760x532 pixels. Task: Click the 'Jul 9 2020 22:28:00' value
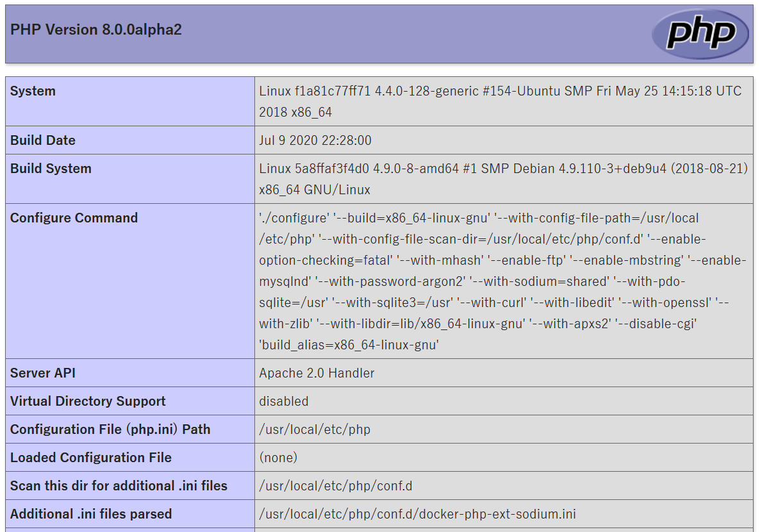(315, 140)
